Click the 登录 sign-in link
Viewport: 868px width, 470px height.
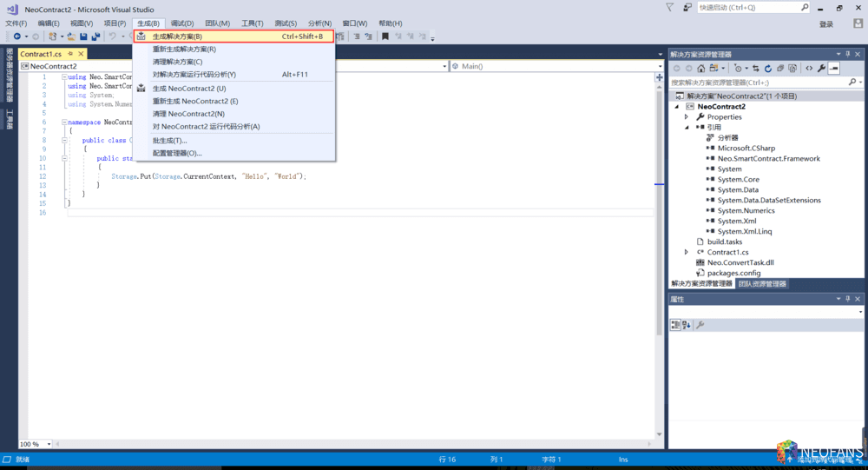[x=826, y=24]
